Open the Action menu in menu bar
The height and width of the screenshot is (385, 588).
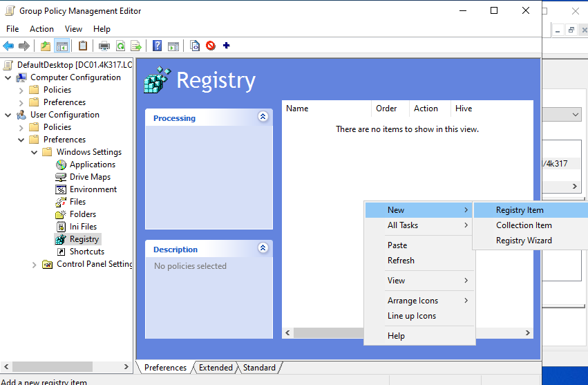41,29
